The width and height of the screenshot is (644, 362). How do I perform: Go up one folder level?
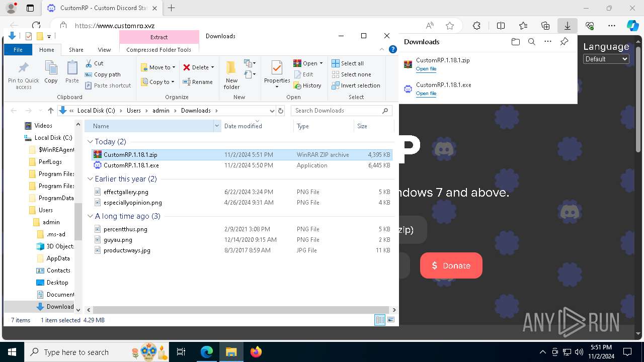[50, 111]
